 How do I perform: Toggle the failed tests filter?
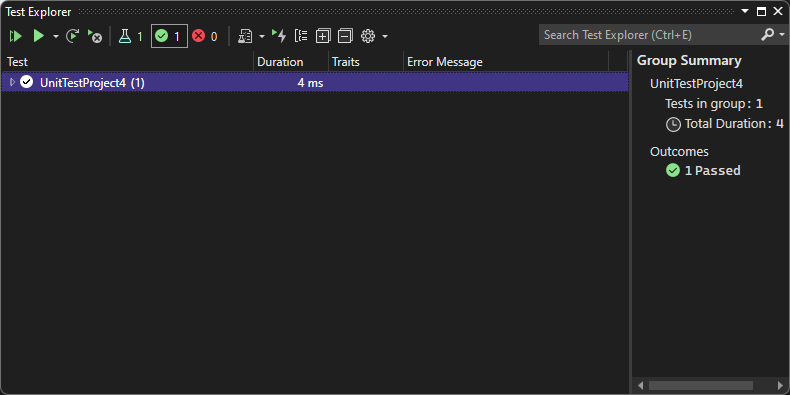coord(205,36)
